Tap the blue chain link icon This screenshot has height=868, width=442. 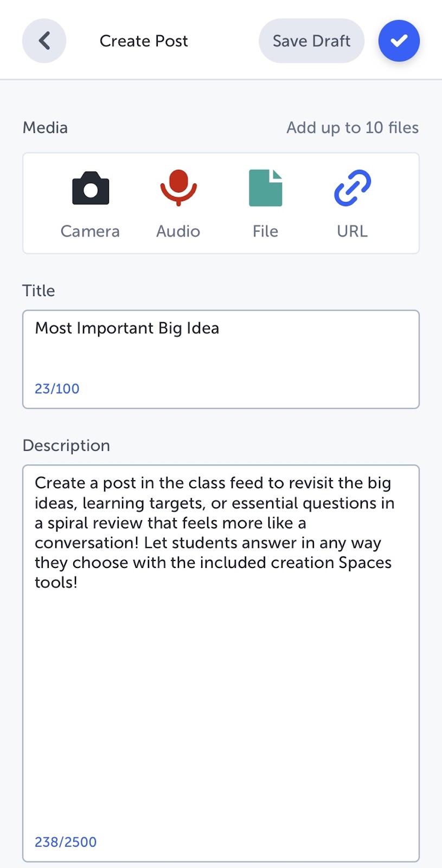(x=353, y=188)
